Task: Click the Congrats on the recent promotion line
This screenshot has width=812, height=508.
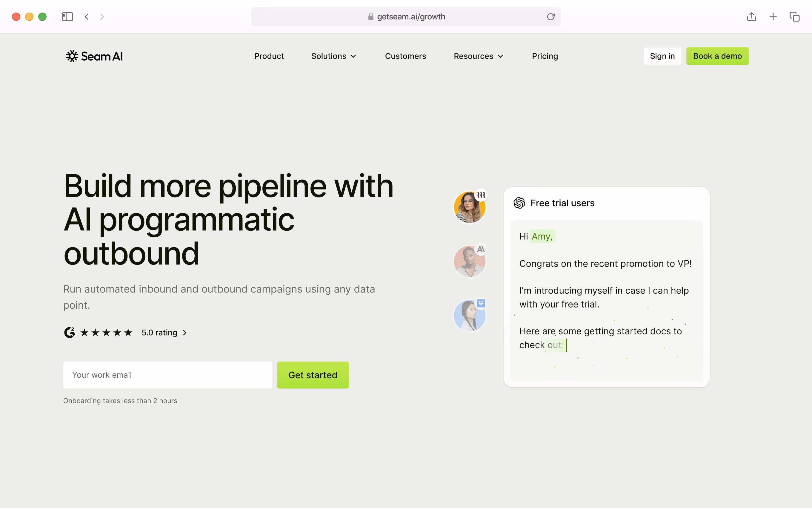Action: coord(605,264)
